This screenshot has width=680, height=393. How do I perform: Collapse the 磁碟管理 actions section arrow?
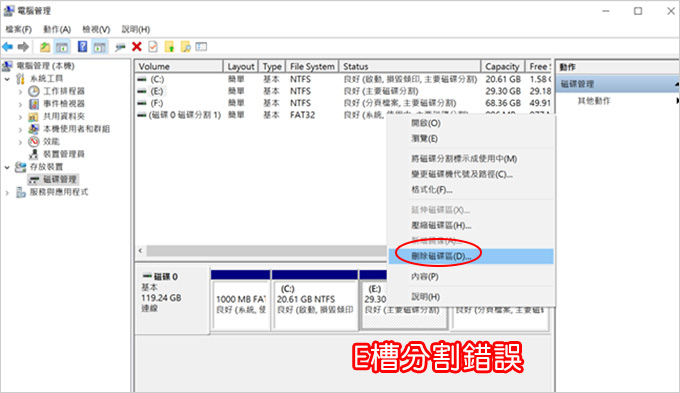pos(676,84)
